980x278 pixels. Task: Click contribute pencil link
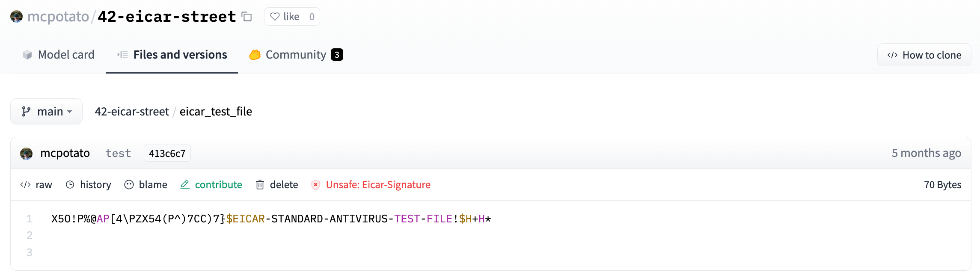click(x=211, y=185)
